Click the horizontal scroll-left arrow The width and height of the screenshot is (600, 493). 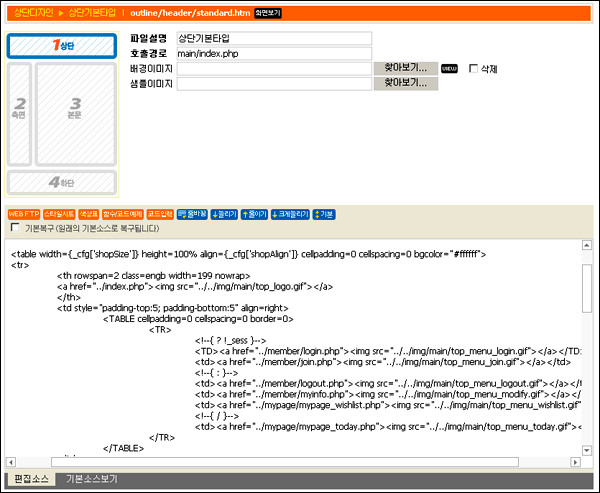pos(11,462)
